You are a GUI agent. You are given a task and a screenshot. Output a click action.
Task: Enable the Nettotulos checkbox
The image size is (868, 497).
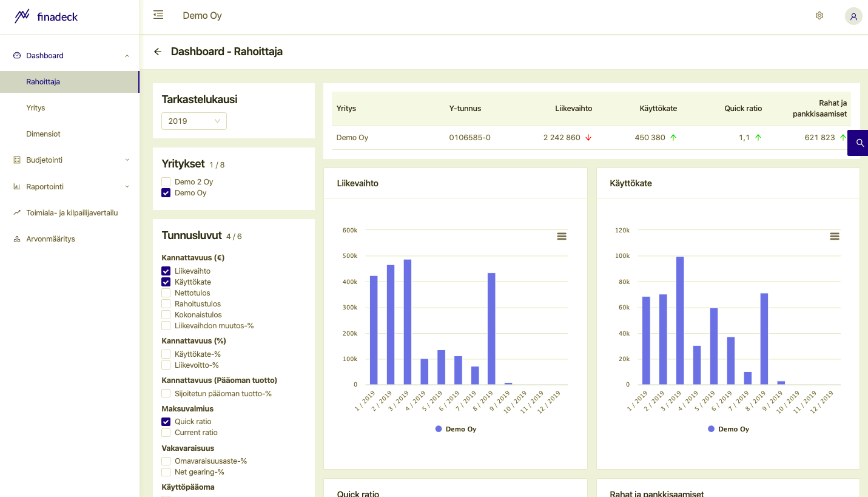point(166,293)
